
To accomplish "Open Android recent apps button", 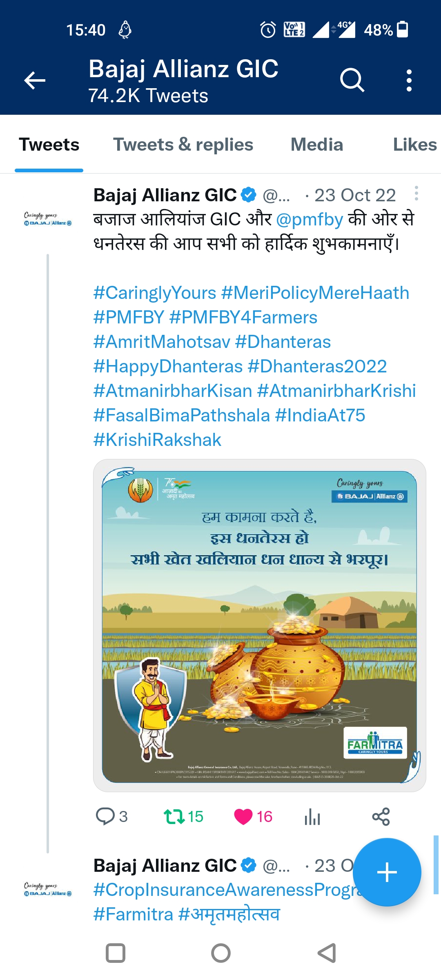I will [x=115, y=953].
